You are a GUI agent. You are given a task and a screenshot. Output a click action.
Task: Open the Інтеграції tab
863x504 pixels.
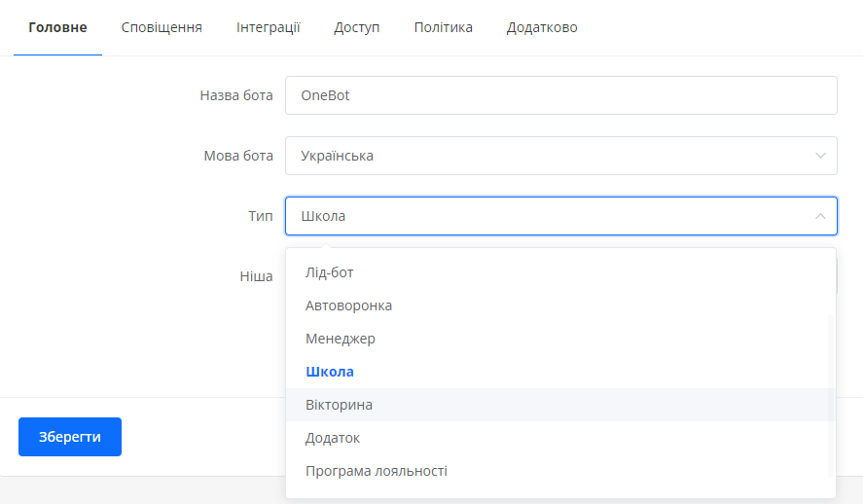click(268, 27)
